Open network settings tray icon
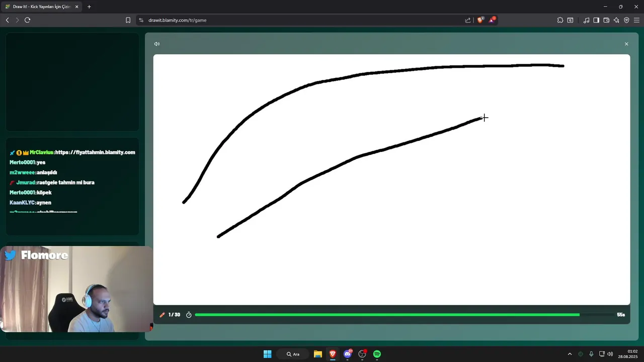Screen dimensions: 644x362 click(602, 354)
